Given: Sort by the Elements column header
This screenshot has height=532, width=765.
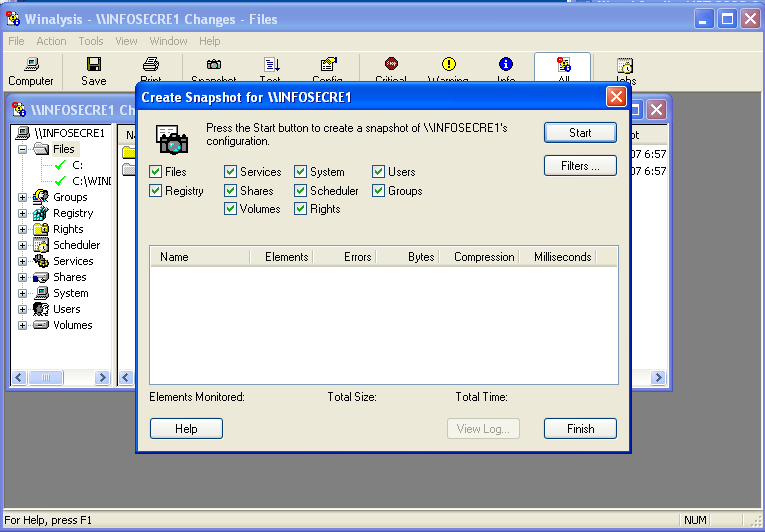Looking at the screenshot, I should tap(282, 257).
